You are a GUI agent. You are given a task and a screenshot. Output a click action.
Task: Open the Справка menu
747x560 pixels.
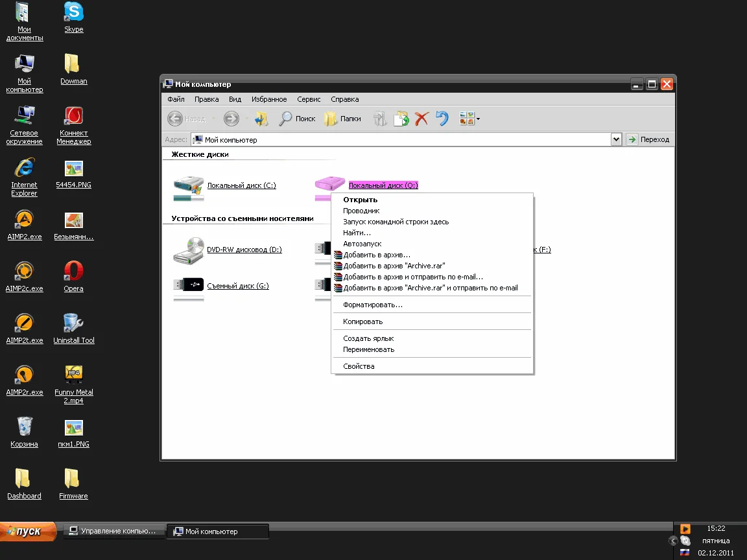(344, 99)
